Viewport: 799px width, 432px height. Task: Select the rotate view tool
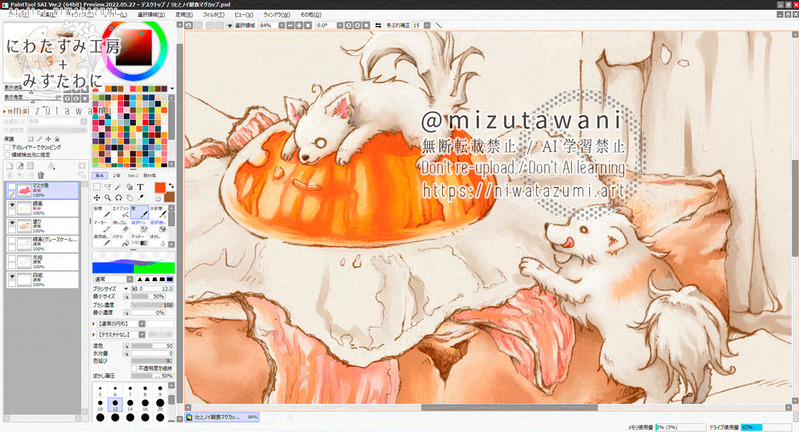click(119, 198)
